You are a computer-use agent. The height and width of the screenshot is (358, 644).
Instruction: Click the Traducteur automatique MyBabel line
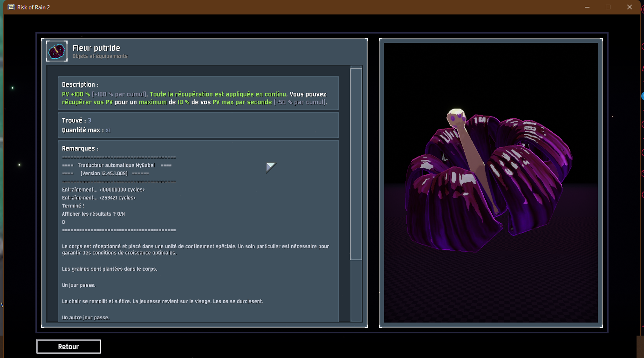click(116, 165)
